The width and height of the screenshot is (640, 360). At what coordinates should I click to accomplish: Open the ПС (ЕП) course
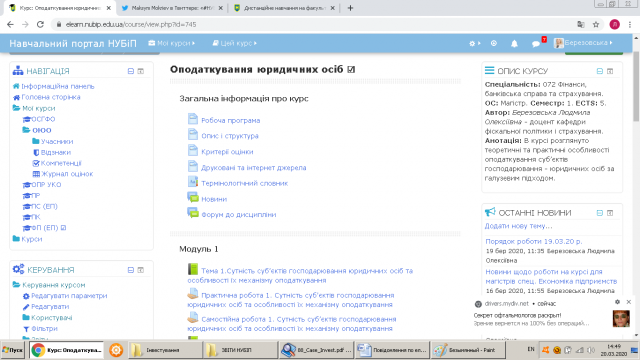pyautogui.click(x=44, y=206)
